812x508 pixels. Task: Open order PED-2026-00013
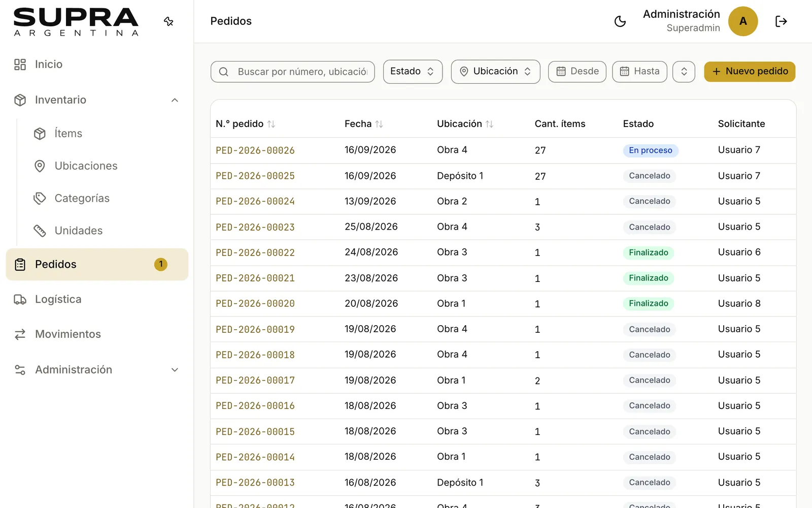tap(255, 483)
